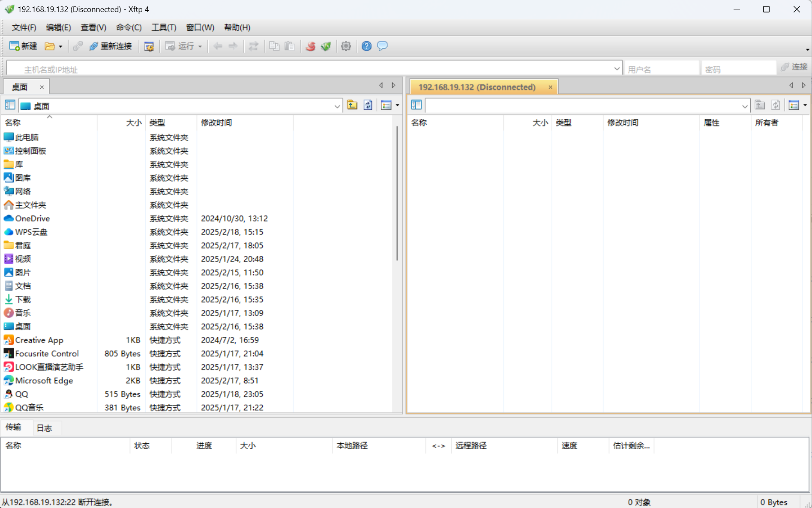
Task: Expand the local path 桌面 dropdown
Action: (x=337, y=106)
